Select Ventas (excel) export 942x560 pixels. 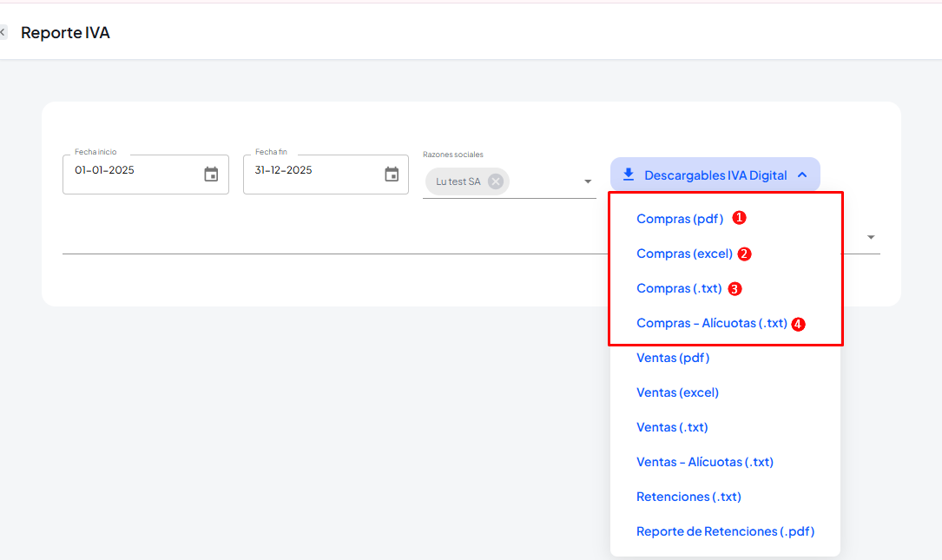tap(677, 392)
